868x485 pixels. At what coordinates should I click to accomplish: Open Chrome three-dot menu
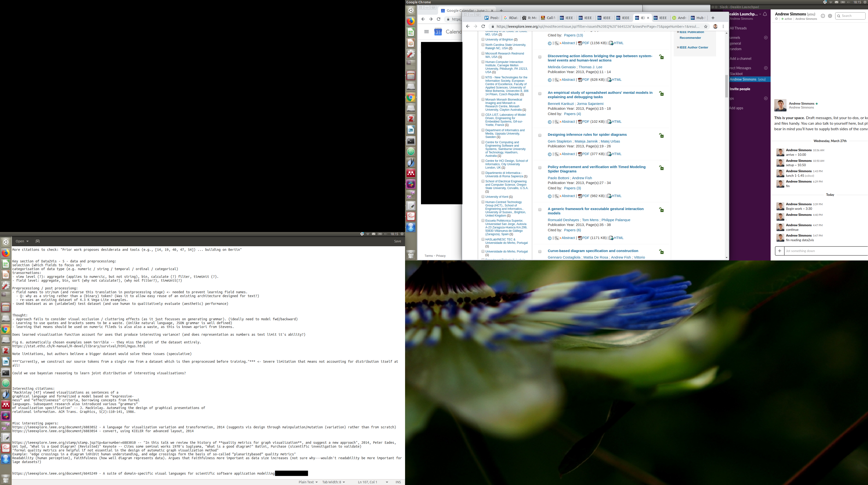pos(723,26)
